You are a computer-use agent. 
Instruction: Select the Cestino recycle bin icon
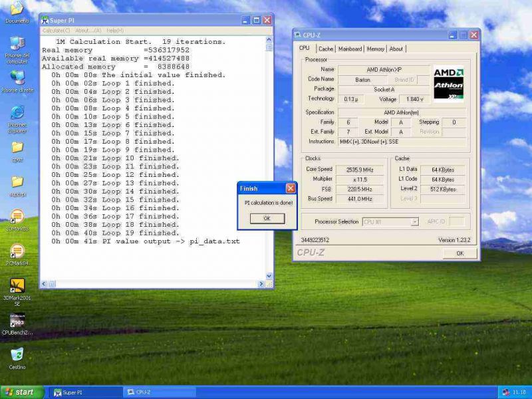(x=17, y=358)
